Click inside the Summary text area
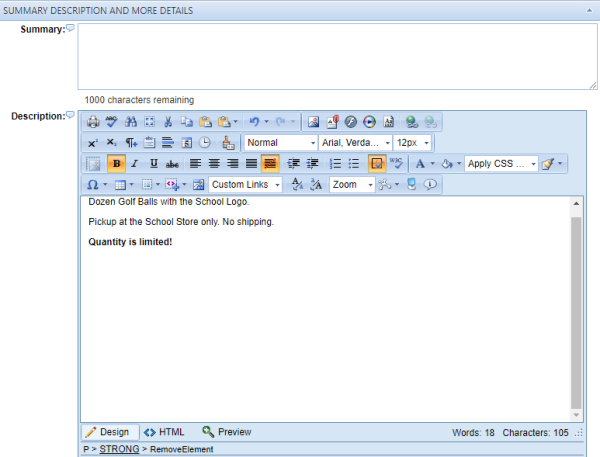600x457 pixels. (x=338, y=56)
